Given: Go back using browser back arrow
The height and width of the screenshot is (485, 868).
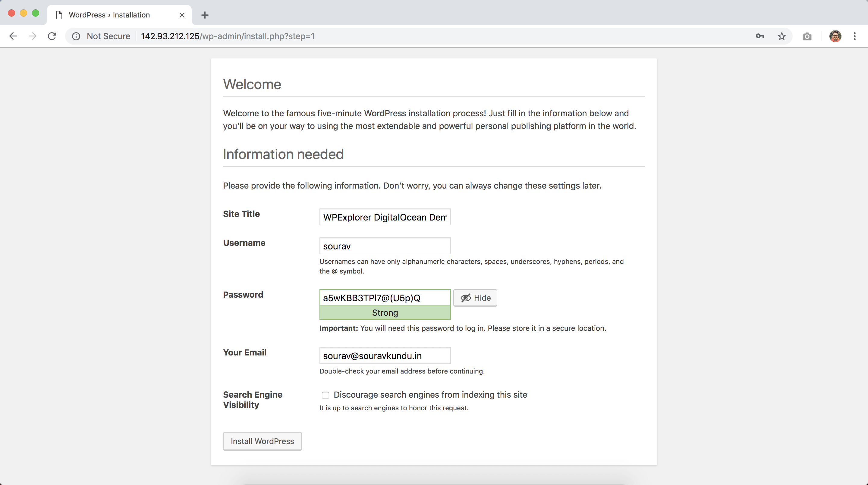Looking at the screenshot, I should coord(13,36).
